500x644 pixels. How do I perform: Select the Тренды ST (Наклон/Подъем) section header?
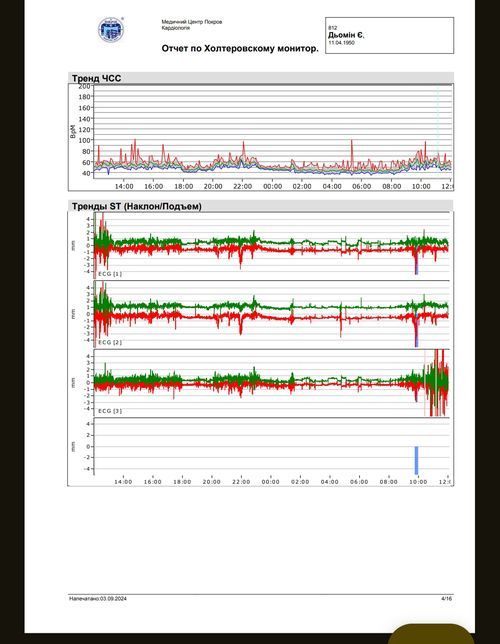[137, 206]
